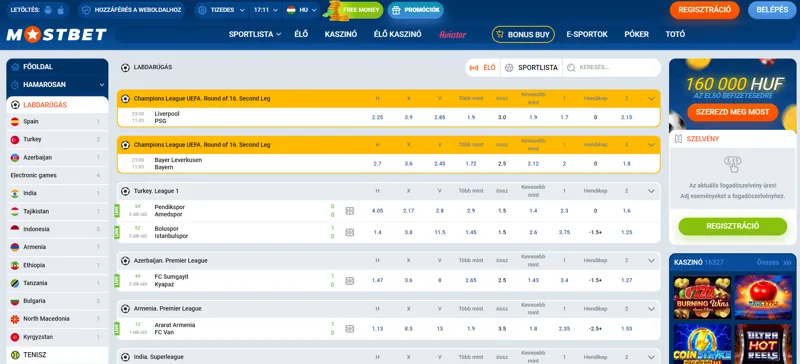The image size is (800, 364).
Task: Open match statistics icon for Pendikspor row
Action: point(349,211)
